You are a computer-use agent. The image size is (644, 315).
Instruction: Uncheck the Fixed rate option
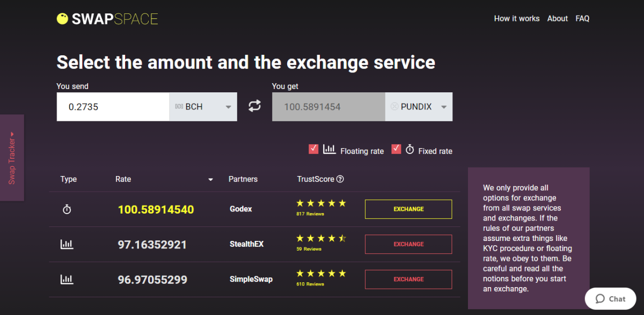pyautogui.click(x=396, y=149)
